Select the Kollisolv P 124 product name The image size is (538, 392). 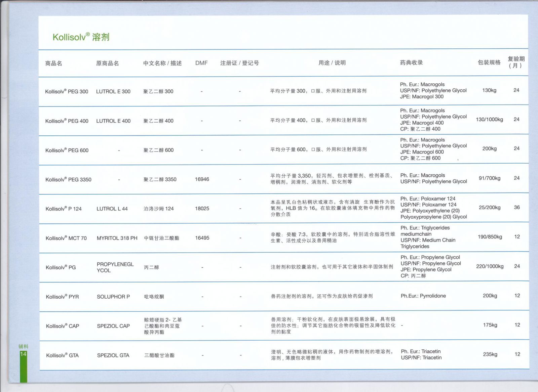tap(64, 209)
